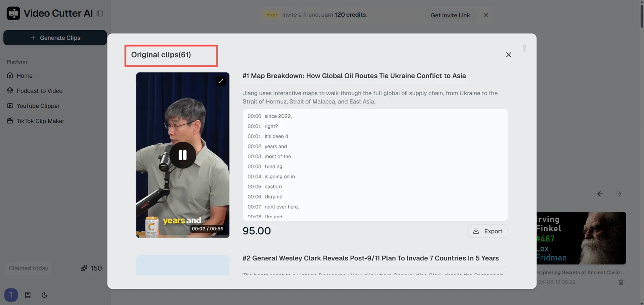Viewport: 644px width, 305px height.
Task: Click clip #2 title about General Wesley Clark
Action: click(371, 258)
